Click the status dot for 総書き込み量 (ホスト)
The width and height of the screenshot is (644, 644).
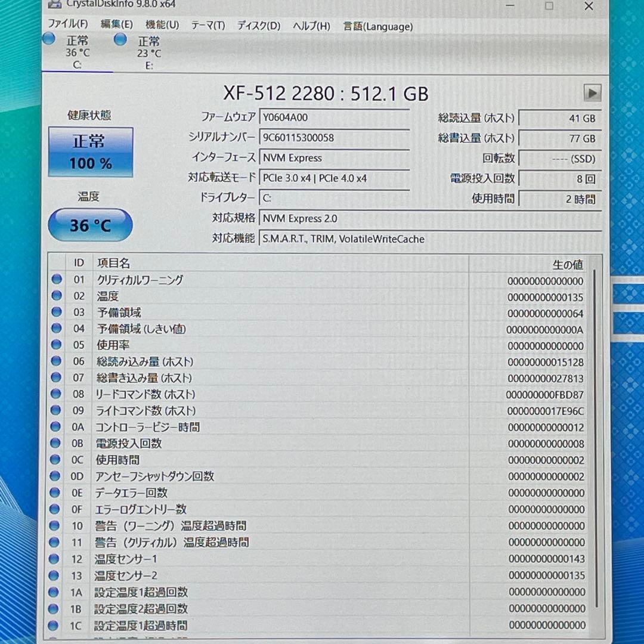(56, 377)
